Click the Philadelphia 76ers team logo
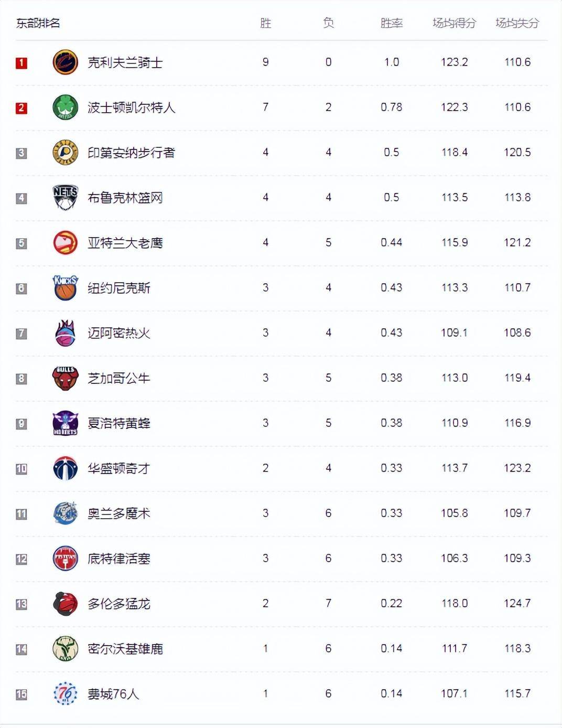Image resolution: width=562 pixels, height=728 pixels. click(66, 694)
